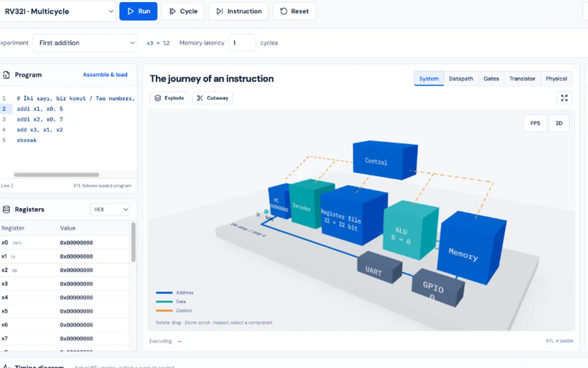Viewport: 588px width, 368px height.
Task: Click Assemble & load link
Action: [x=105, y=75]
